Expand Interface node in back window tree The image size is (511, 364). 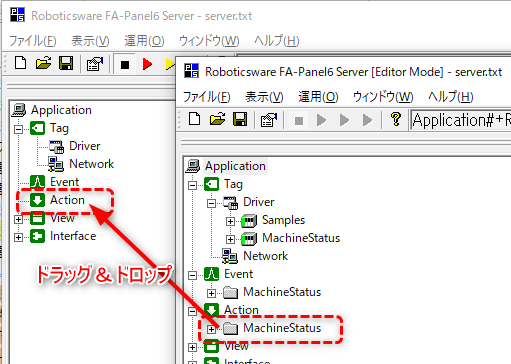click(x=19, y=237)
